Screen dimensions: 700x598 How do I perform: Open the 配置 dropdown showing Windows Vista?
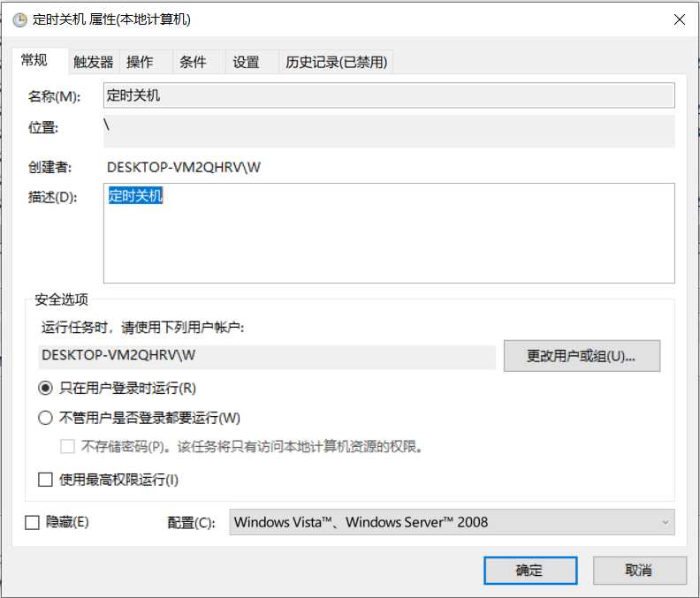coord(452,522)
